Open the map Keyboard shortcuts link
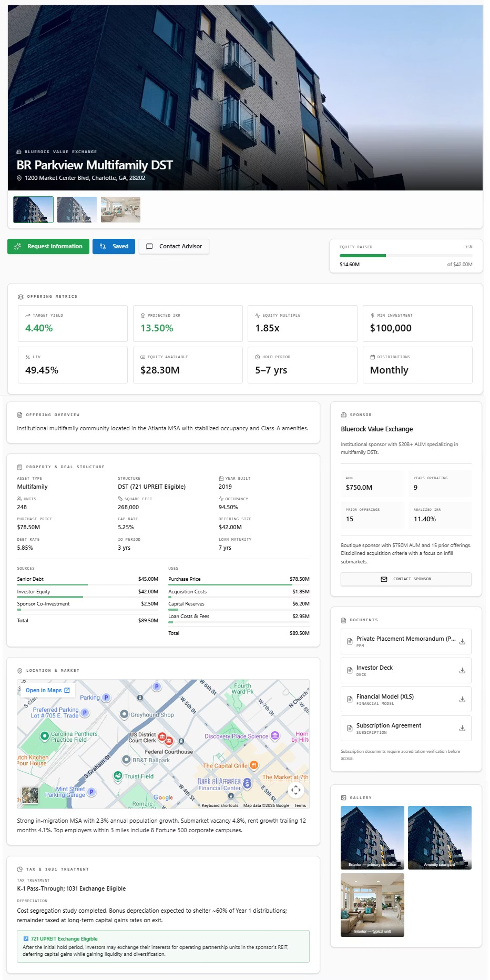Image resolution: width=490 pixels, height=980 pixels. (x=220, y=805)
